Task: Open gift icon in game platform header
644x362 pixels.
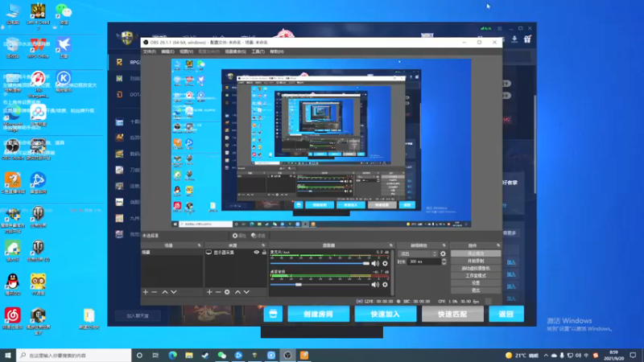Action: pyautogui.click(x=527, y=39)
